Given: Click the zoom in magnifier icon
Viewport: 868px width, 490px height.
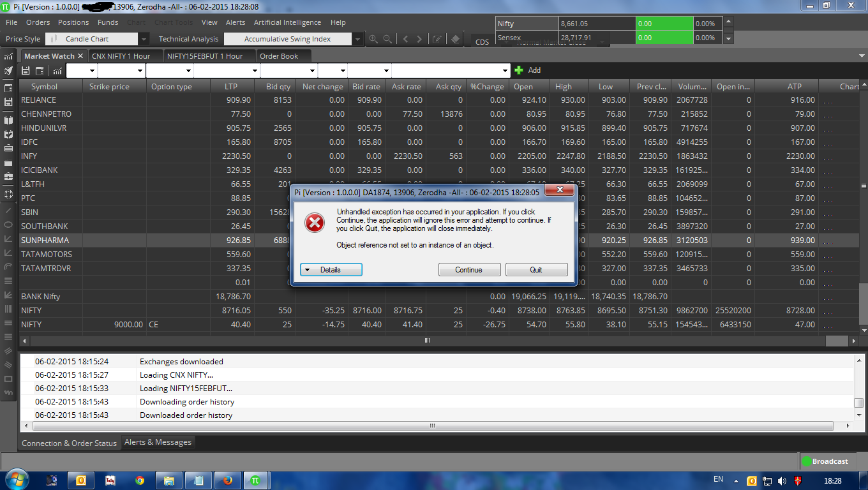Looking at the screenshot, I should point(373,39).
